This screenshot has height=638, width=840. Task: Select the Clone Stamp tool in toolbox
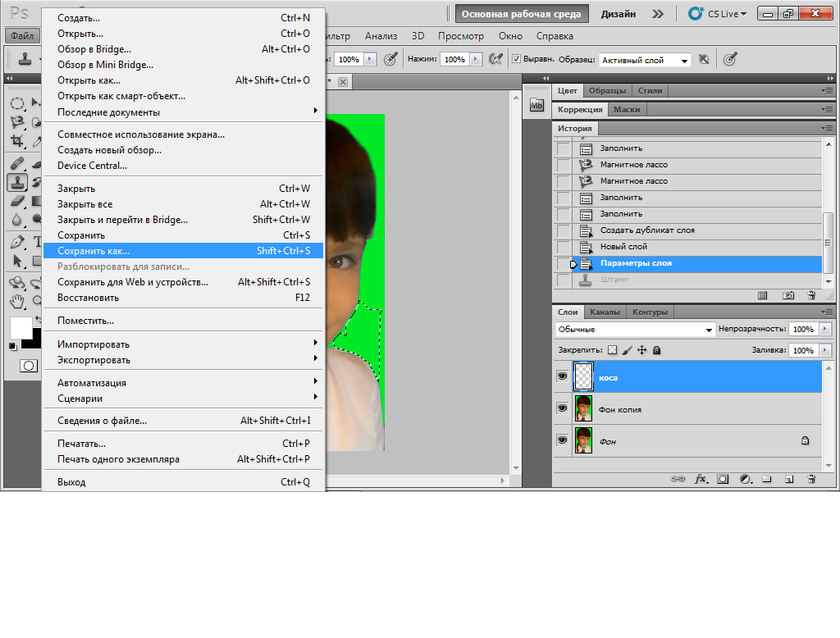(x=17, y=182)
